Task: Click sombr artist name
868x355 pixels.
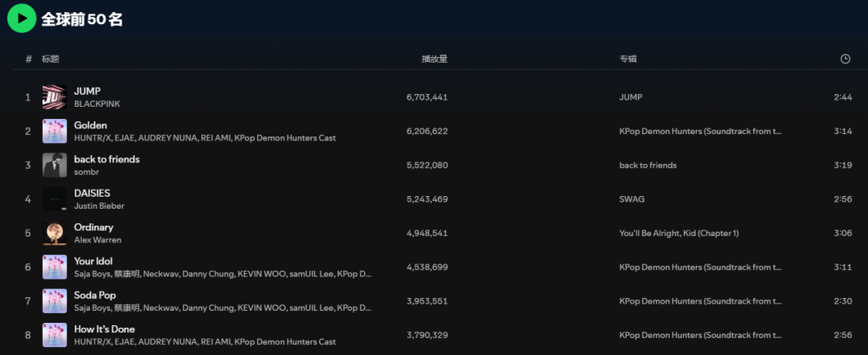Action: [85, 172]
